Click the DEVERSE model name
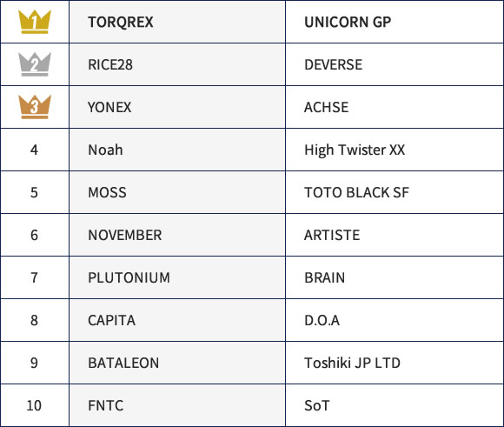Screen dimensions: 504x427 click(x=334, y=64)
